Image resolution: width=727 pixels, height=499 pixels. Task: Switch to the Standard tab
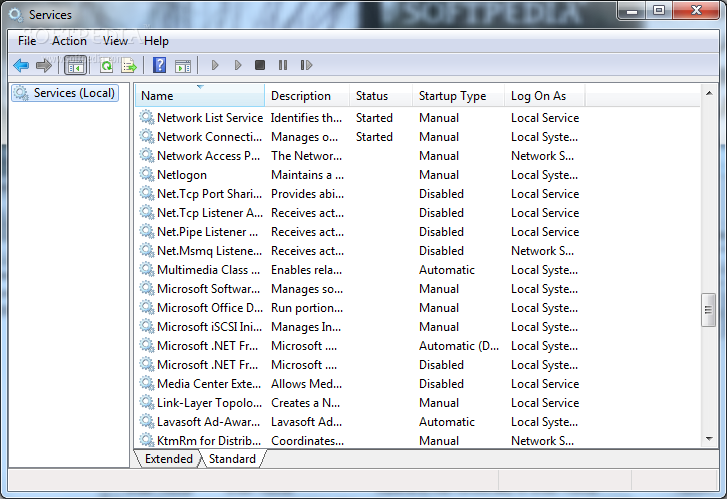pyautogui.click(x=232, y=459)
